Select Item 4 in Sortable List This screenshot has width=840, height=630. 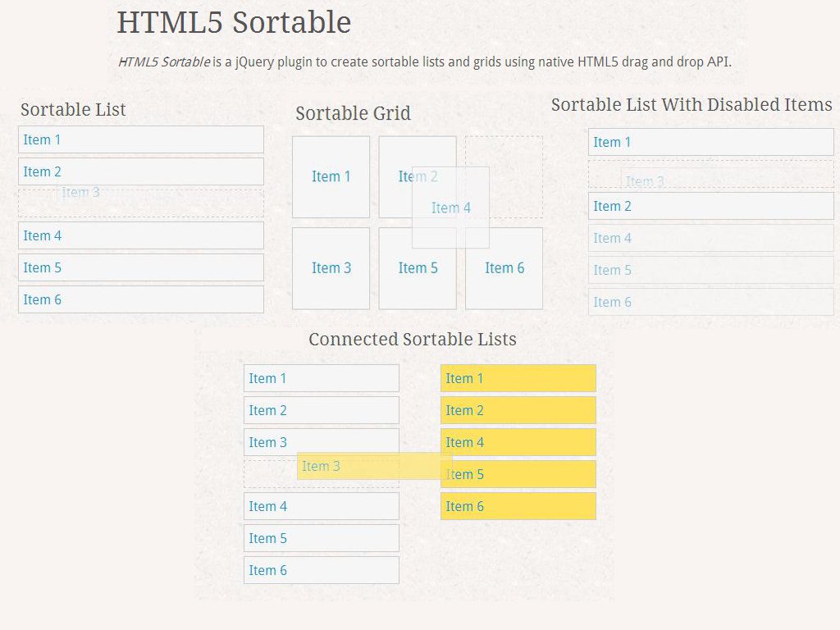coord(141,235)
